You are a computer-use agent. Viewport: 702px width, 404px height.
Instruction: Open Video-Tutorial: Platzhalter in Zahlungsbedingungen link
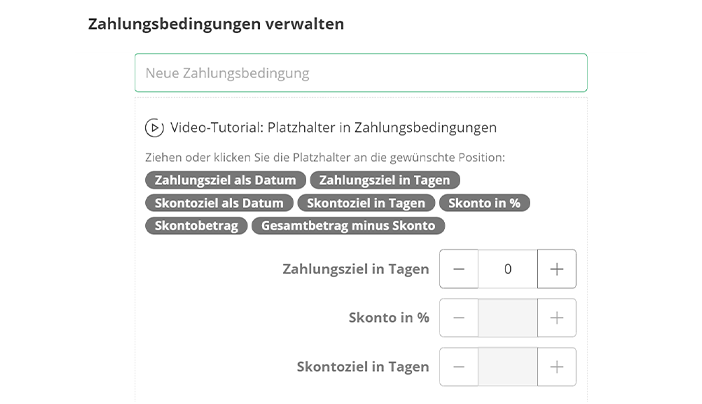click(333, 128)
